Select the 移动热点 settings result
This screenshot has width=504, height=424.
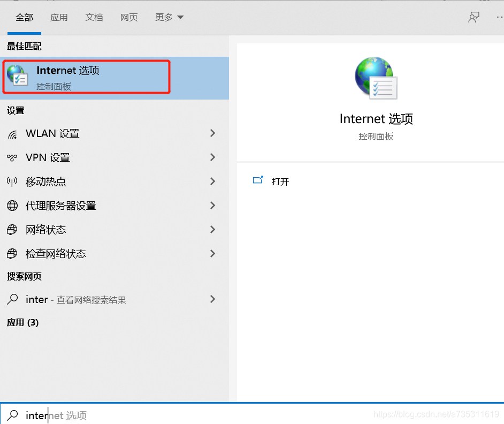click(114, 182)
